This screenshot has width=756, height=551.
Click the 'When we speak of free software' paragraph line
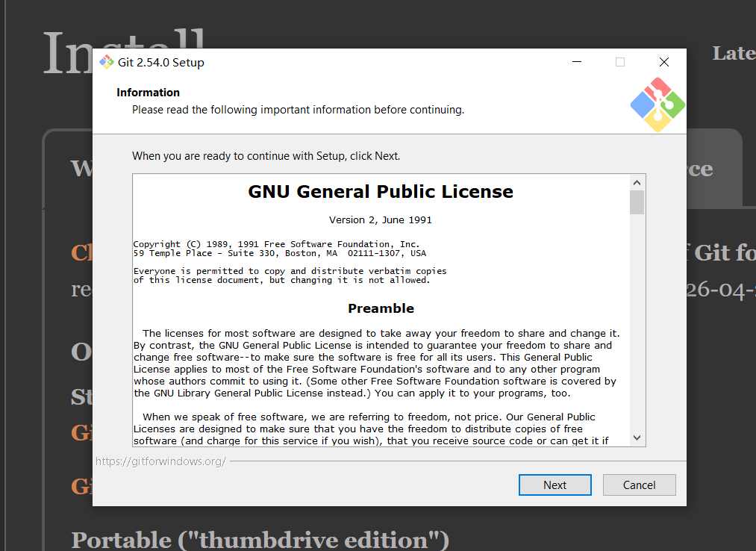[369, 417]
